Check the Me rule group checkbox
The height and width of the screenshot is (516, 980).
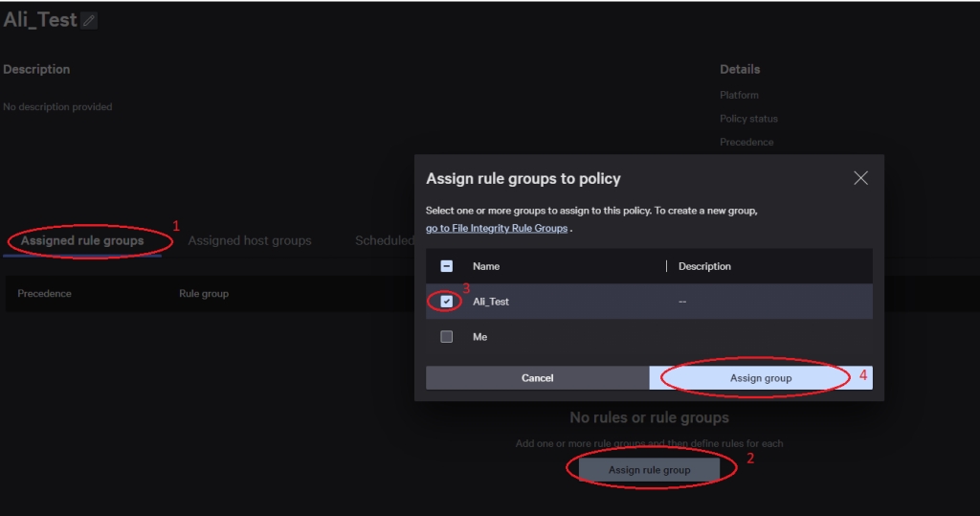click(447, 337)
